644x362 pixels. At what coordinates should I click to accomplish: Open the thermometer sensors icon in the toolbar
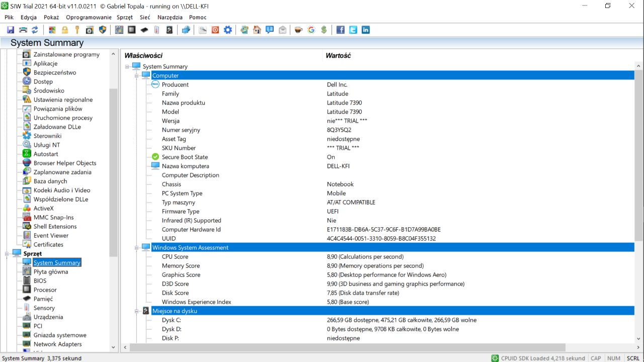coord(156,30)
